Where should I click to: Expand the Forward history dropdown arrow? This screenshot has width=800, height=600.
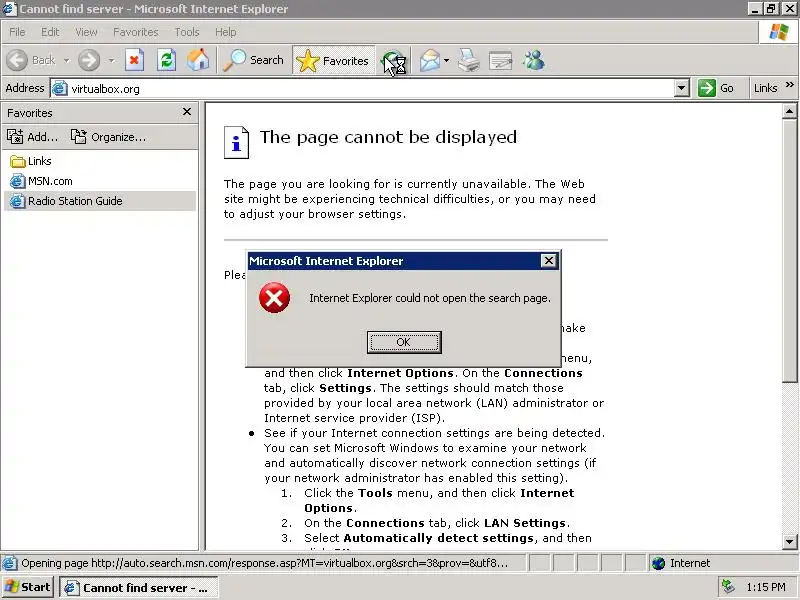pos(111,61)
